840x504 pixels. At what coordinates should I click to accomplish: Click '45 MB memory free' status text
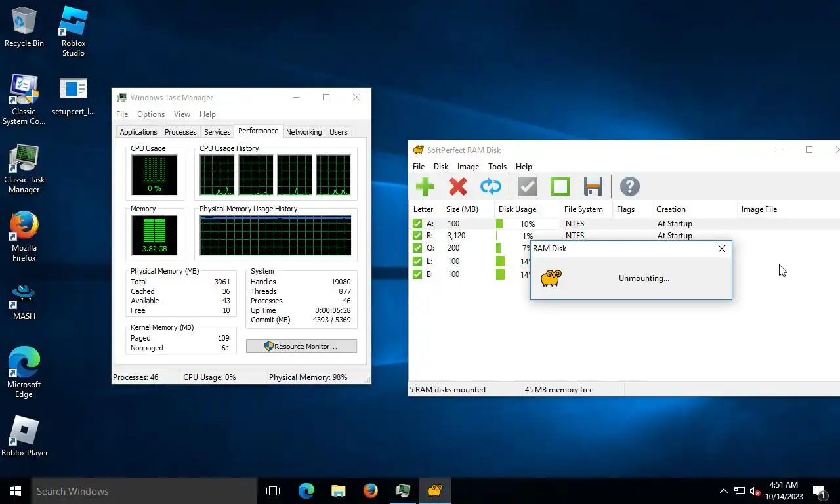(559, 390)
